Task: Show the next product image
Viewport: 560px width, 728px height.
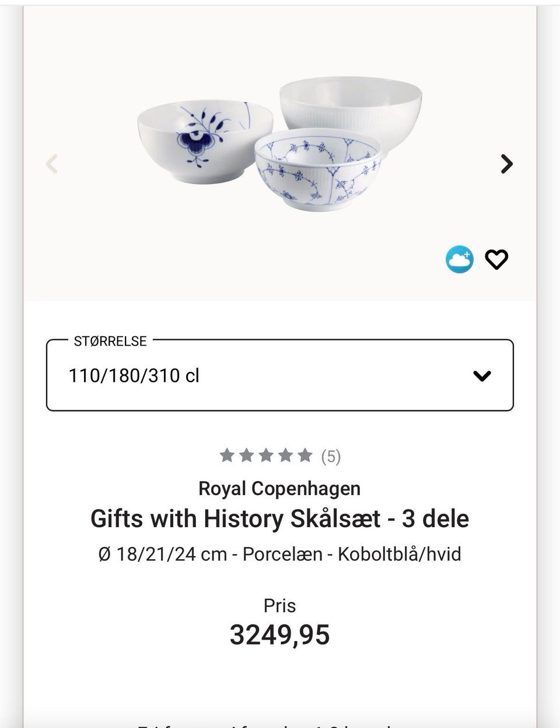Action: [x=507, y=164]
